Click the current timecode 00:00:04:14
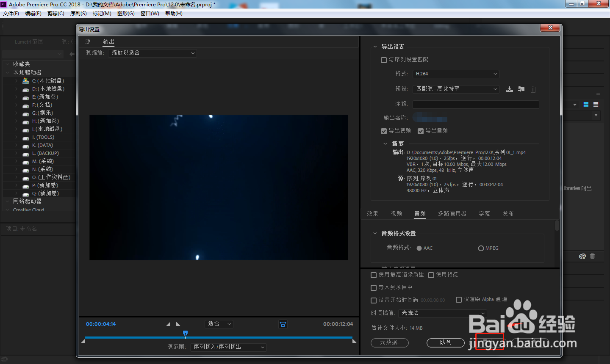 point(101,324)
